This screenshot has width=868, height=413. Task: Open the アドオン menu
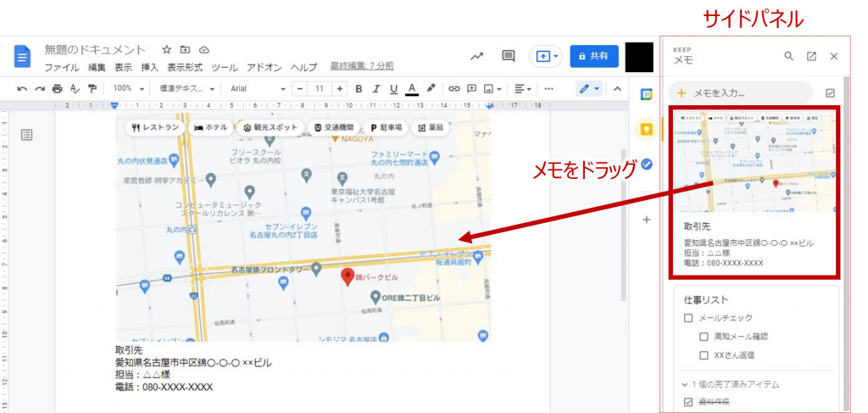[264, 68]
